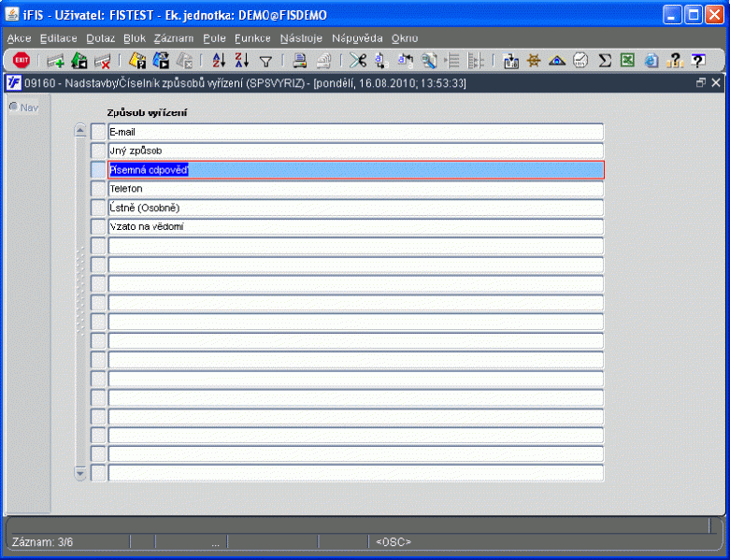This screenshot has height=560, width=730.
Task: Click the Záznam: 3/6 status text
Action: (x=42, y=542)
